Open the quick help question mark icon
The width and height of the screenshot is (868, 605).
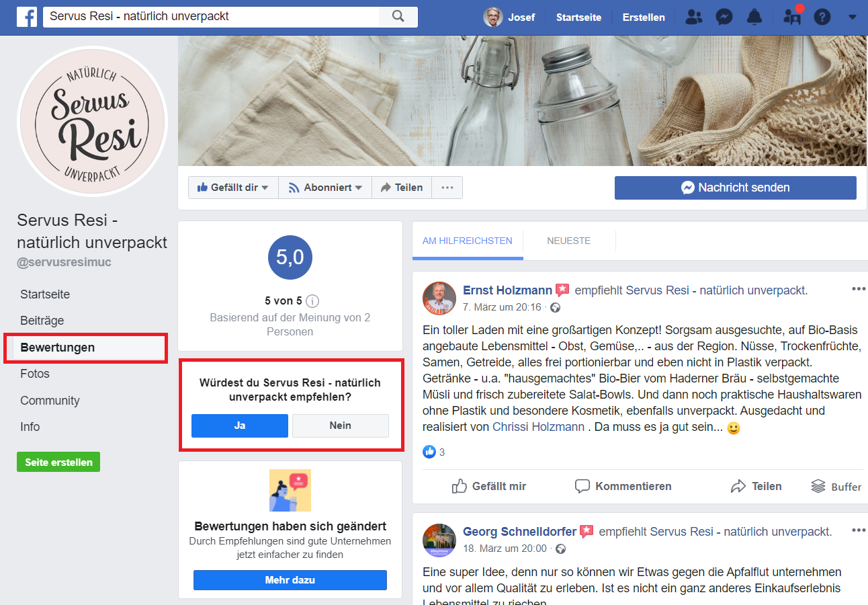(x=822, y=17)
